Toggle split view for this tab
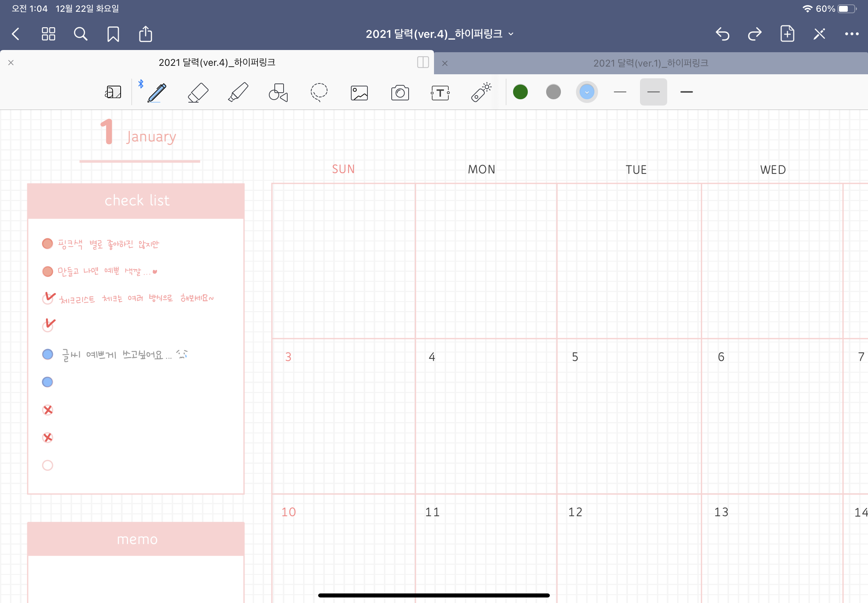 [423, 63]
